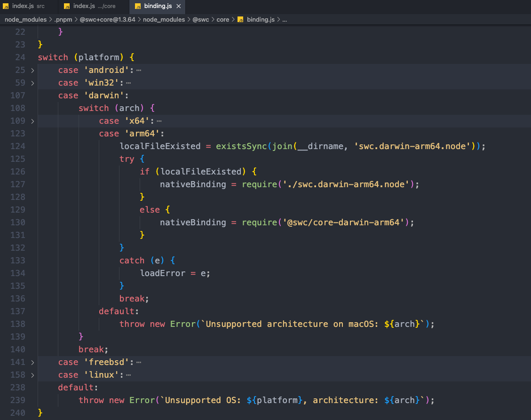
Task: Place cursor on 'switch (platform)' text
Action: (80, 57)
